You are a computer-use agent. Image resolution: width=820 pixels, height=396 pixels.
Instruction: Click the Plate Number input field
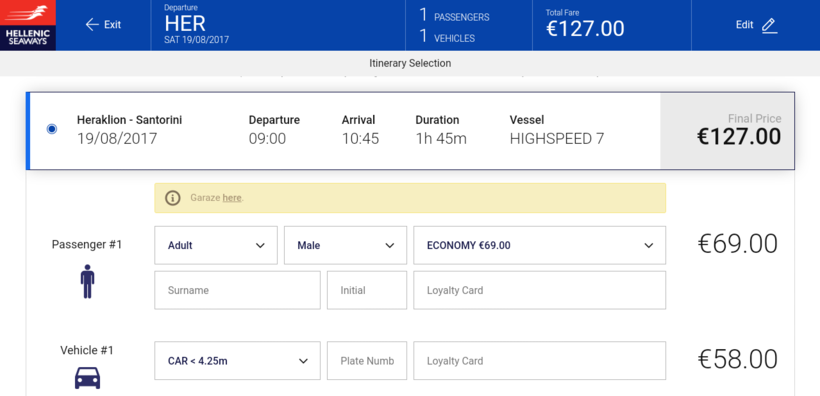[x=367, y=361]
